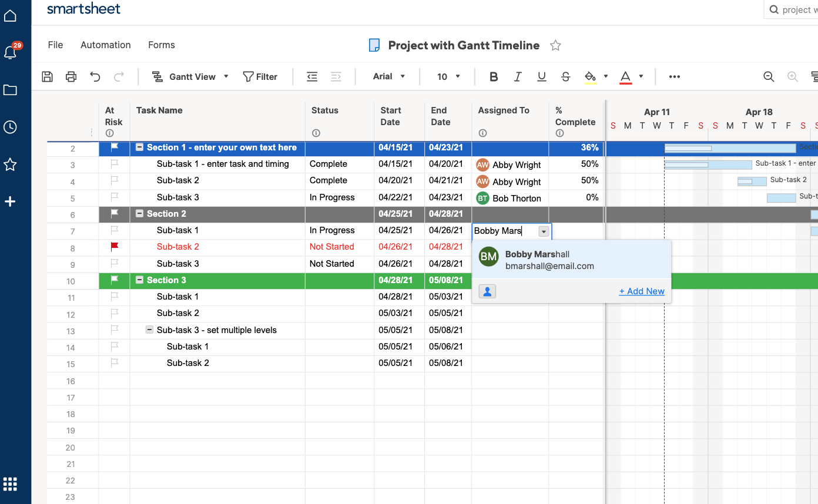Toggle the At Risk flag for Sub-task 3 in row 5
The height and width of the screenshot is (504, 818).
115,197
